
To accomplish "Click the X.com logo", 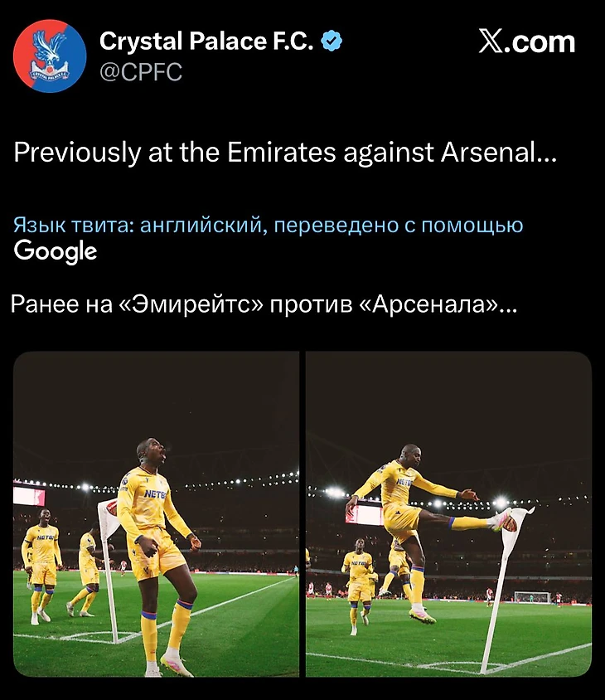I will coord(527,41).
